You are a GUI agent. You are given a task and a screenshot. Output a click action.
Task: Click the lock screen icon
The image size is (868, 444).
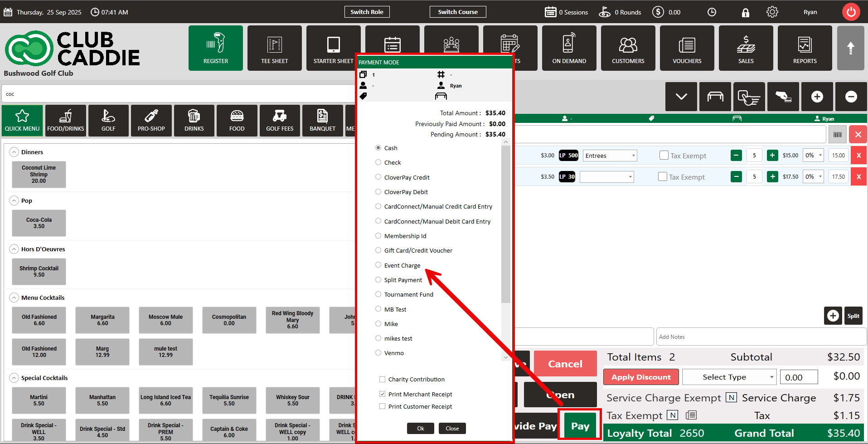tap(745, 13)
